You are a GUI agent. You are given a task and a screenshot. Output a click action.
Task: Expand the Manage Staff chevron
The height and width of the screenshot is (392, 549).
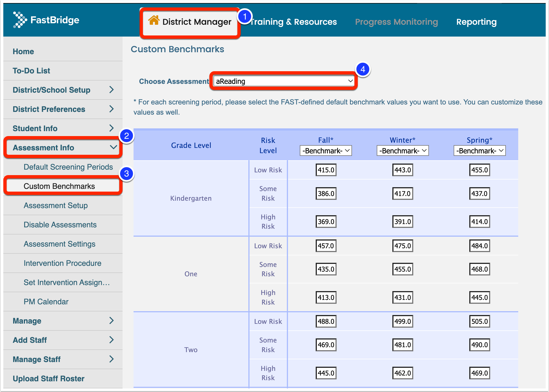111,359
